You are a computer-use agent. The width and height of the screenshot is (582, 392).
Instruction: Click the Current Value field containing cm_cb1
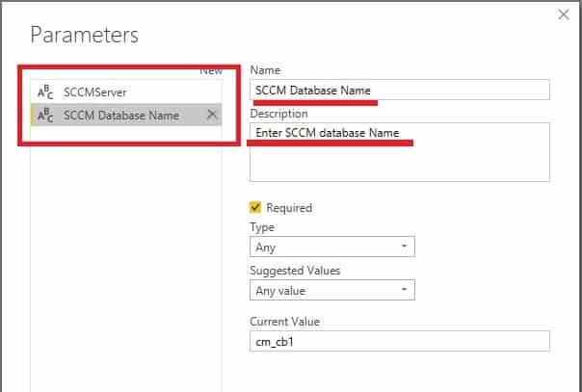399,341
